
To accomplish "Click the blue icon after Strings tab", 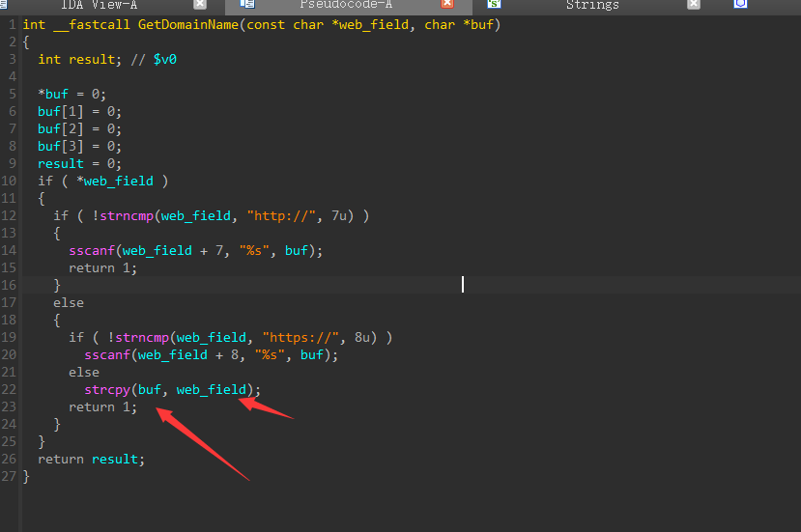I will (741, 4).
